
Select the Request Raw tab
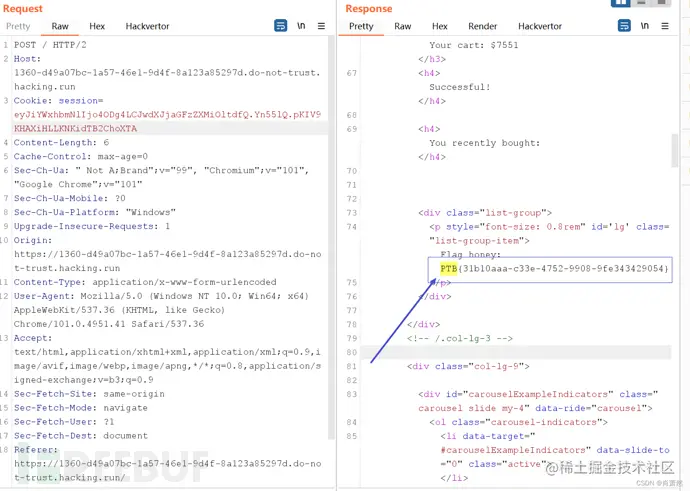[x=60, y=26]
